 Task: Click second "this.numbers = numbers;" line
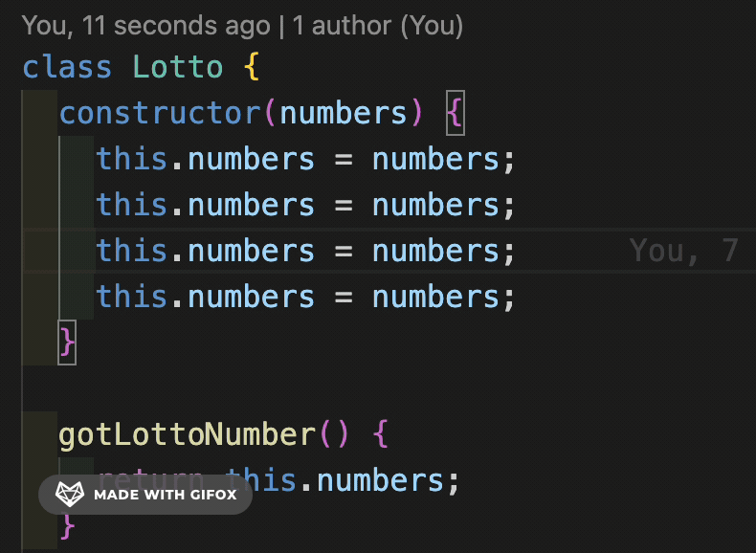(305, 205)
